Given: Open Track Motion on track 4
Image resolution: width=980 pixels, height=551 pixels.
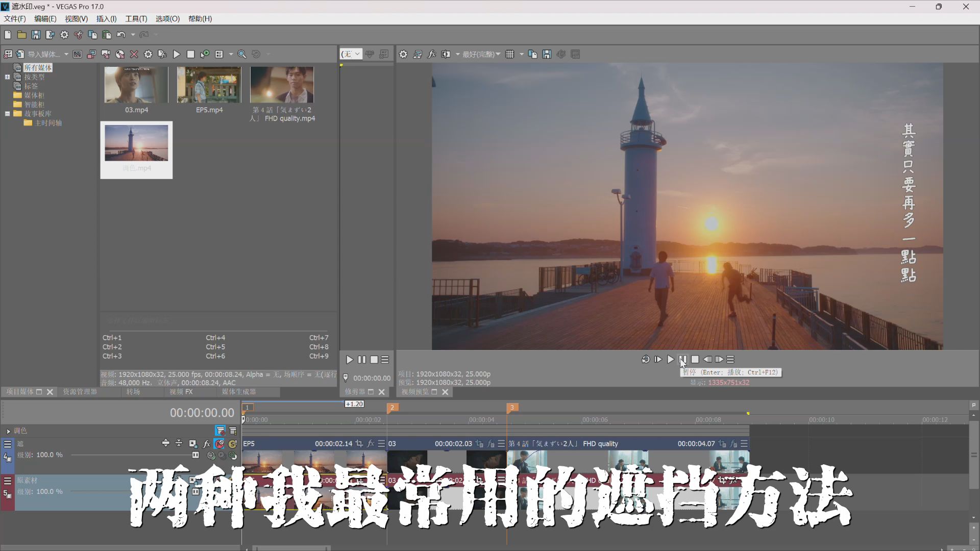Looking at the screenshot, I should pyautogui.click(x=193, y=444).
